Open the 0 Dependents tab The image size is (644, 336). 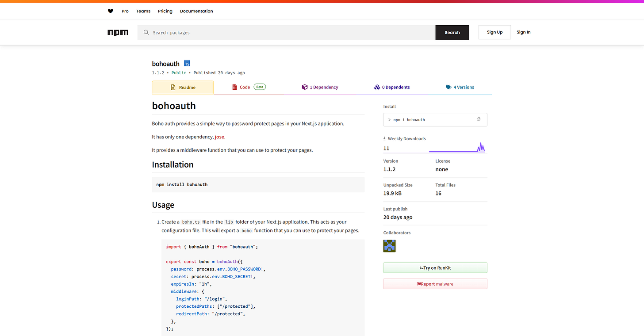tap(392, 88)
